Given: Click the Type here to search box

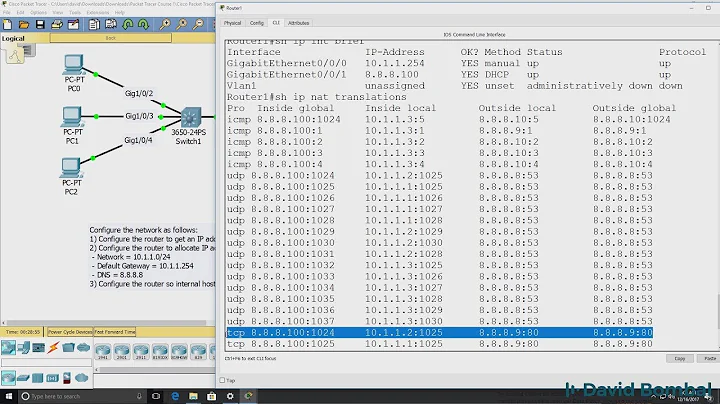Looking at the screenshot, I should (82, 396).
